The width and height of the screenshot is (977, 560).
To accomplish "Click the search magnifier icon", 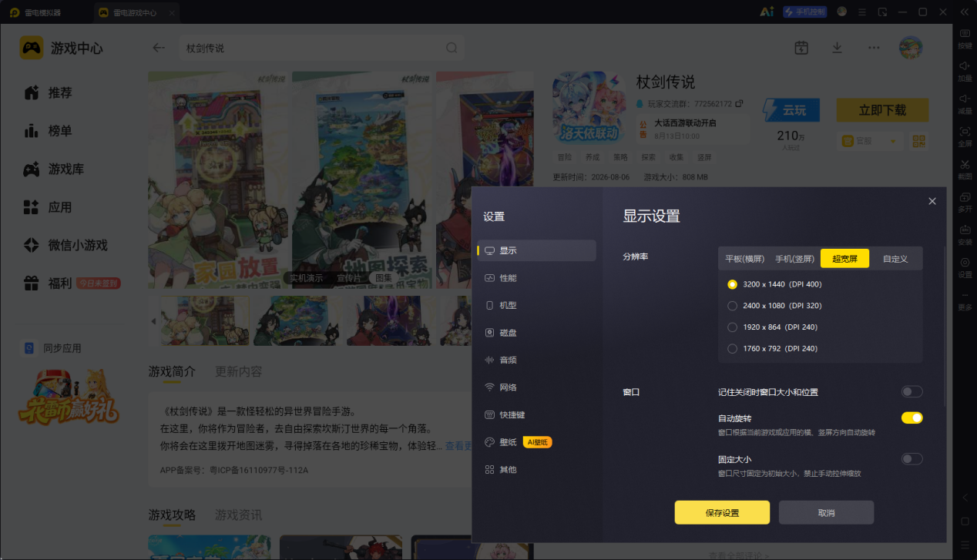I will [452, 48].
